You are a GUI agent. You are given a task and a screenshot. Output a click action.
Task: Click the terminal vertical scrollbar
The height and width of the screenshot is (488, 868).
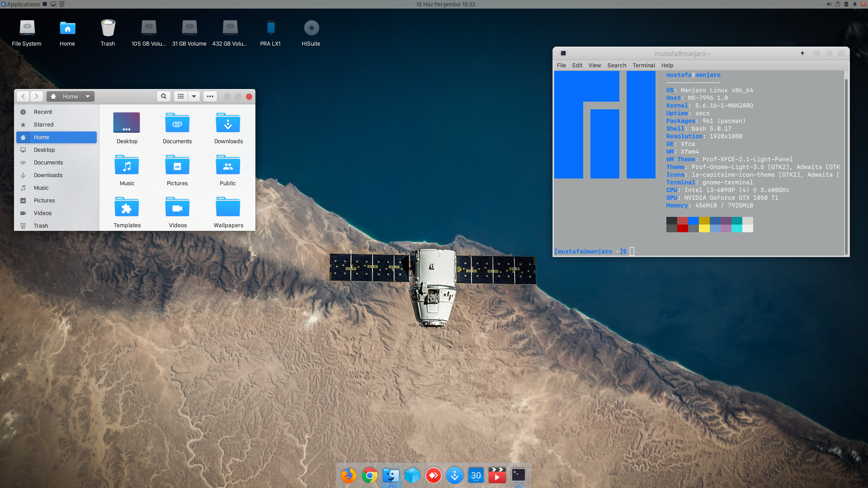point(846,163)
